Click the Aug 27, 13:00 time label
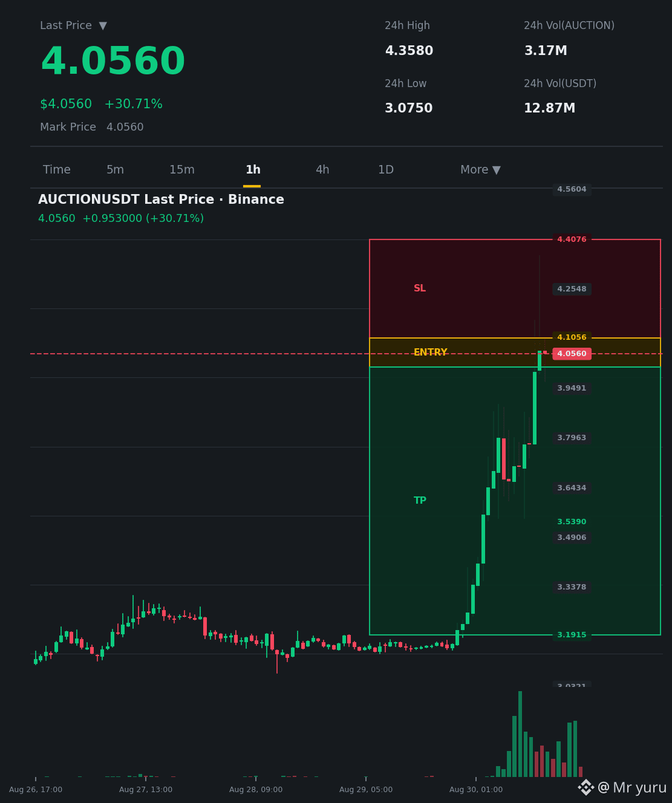The width and height of the screenshot is (672, 803). coord(146,790)
